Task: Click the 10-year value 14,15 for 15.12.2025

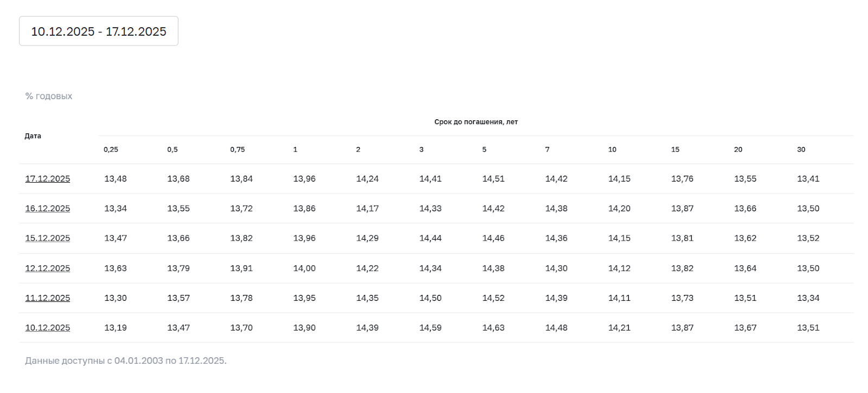Action: 619,239
